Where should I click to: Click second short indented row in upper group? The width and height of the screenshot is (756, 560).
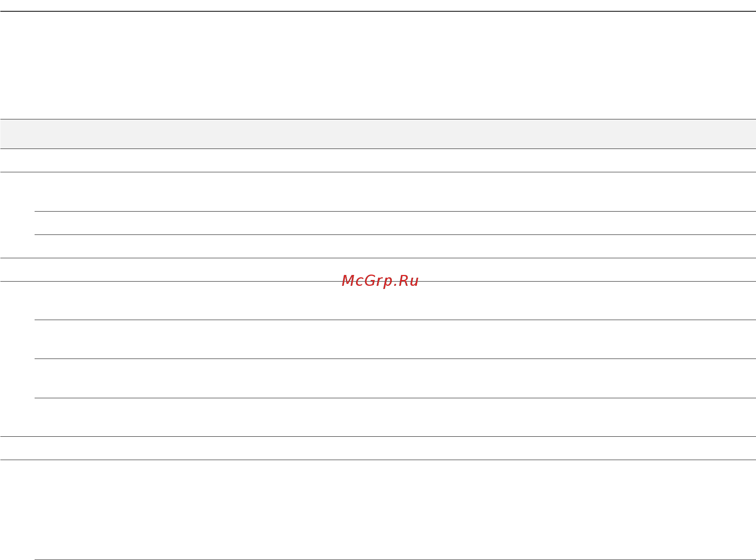click(x=395, y=246)
